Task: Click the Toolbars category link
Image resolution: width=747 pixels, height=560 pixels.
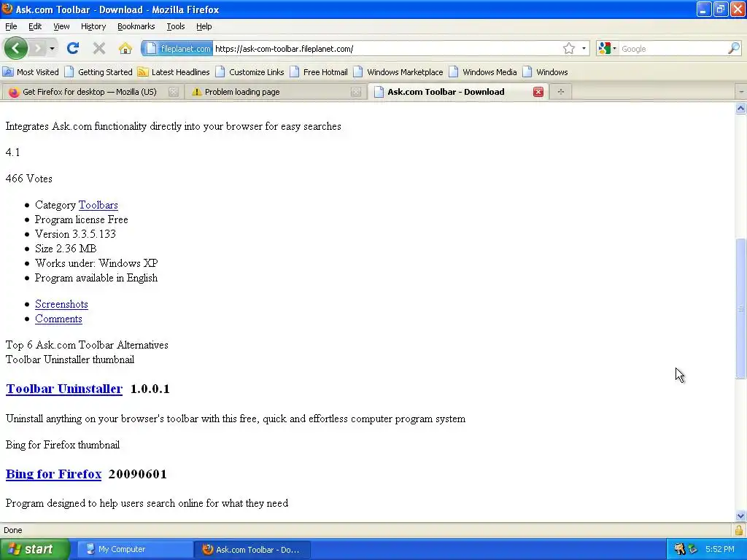Action: (98, 205)
